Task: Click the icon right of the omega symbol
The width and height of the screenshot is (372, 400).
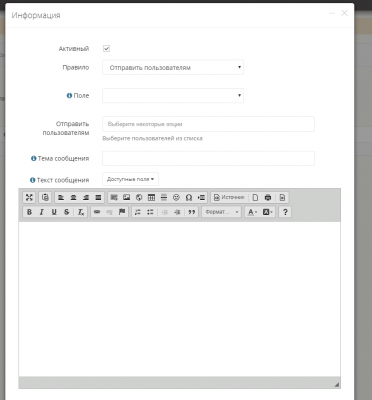Action: 201,197
